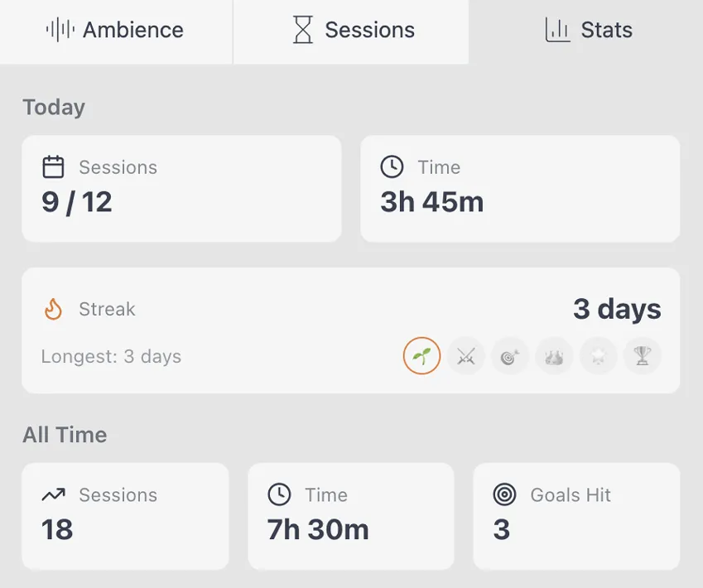Click the Streak card showing 3 days
The image size is (703, 588).
350,330
